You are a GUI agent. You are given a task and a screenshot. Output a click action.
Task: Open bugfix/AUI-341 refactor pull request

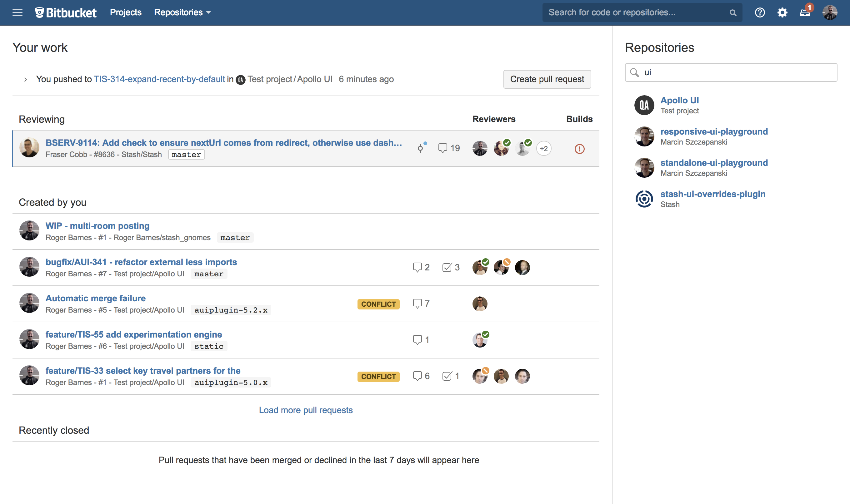(x=141, y=262)
